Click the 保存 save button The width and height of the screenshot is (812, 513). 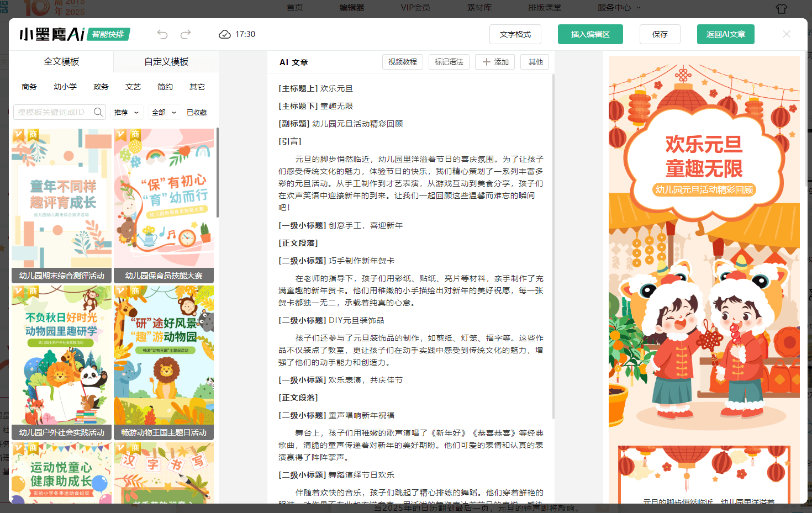coord(660,34)
